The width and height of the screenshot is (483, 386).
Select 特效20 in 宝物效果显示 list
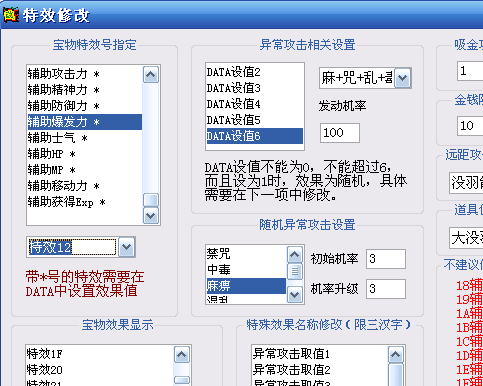tap(99, 370)
